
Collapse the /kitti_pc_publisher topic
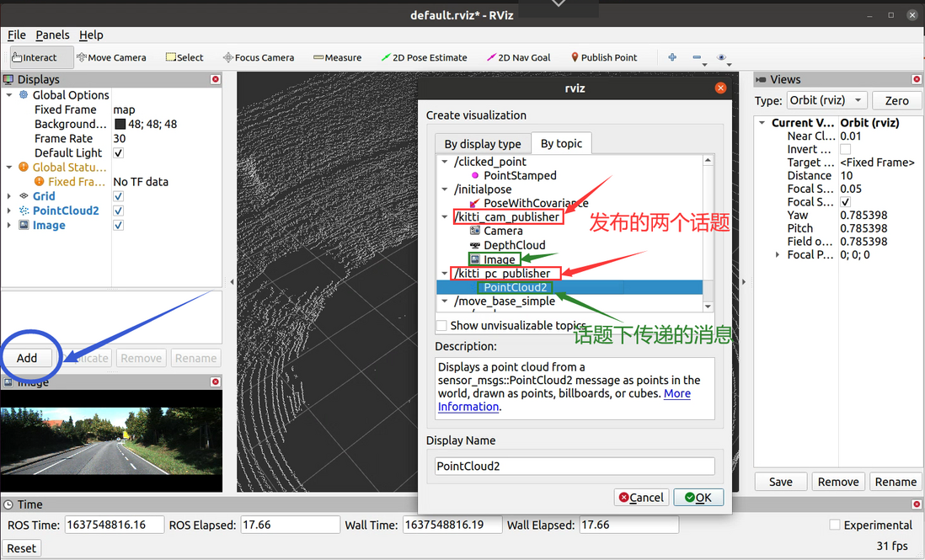coord(445,274)
